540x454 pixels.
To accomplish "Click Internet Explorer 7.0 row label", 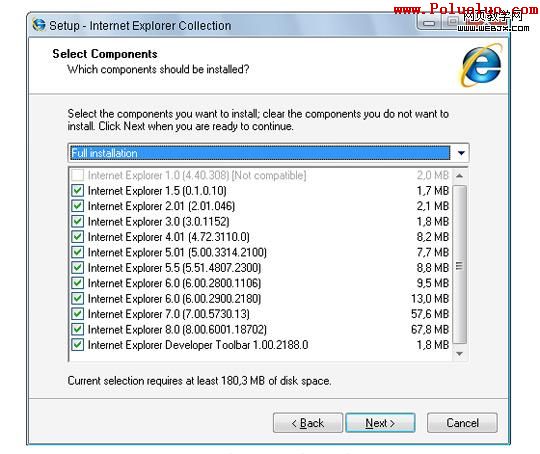I will (x=168, y=314).
